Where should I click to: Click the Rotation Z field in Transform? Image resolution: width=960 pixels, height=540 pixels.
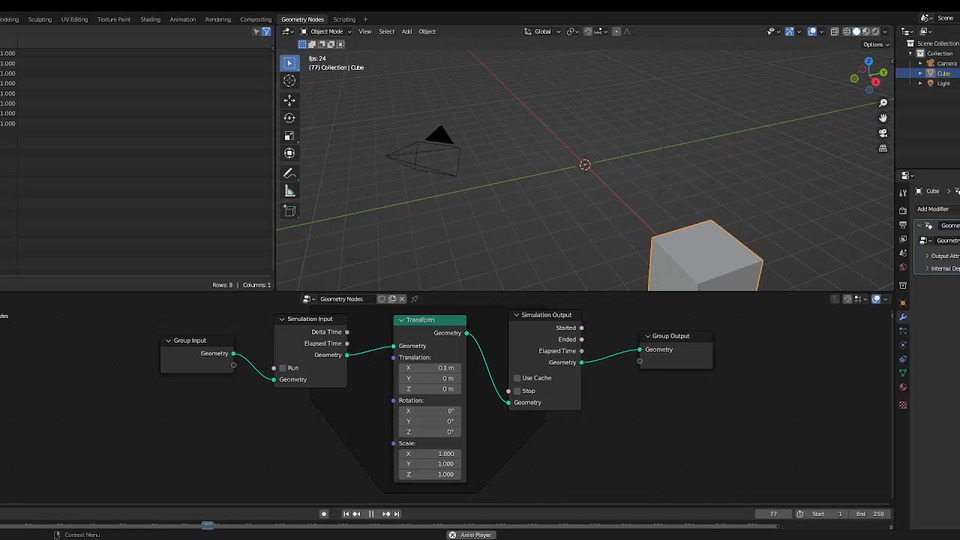click(429, 432)
